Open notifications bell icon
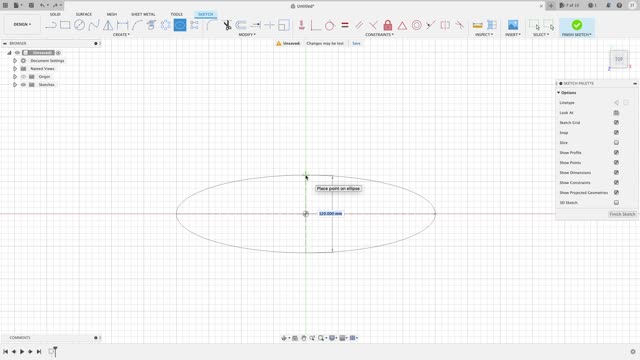 609,5
